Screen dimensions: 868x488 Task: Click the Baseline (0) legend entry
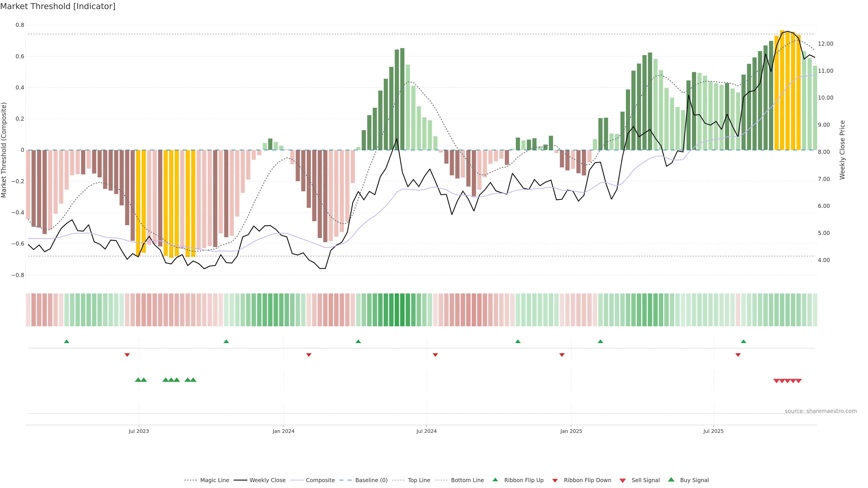click(x=371, y=480)
